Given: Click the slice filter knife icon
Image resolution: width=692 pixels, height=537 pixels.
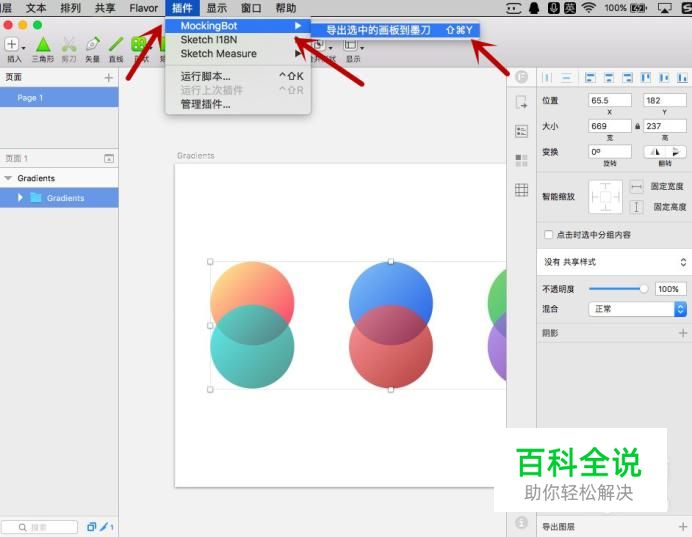Looking at the screenshot, I should coord(104,526).
